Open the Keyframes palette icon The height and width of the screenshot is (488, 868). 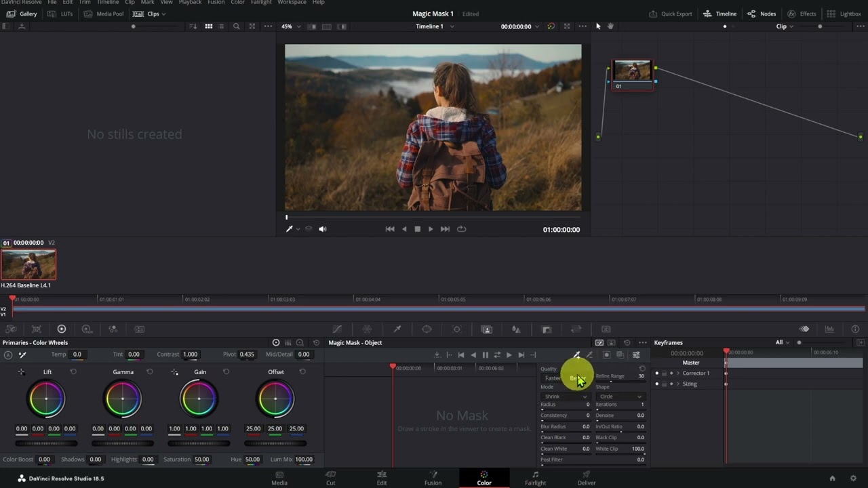click(x=804, y=329)
